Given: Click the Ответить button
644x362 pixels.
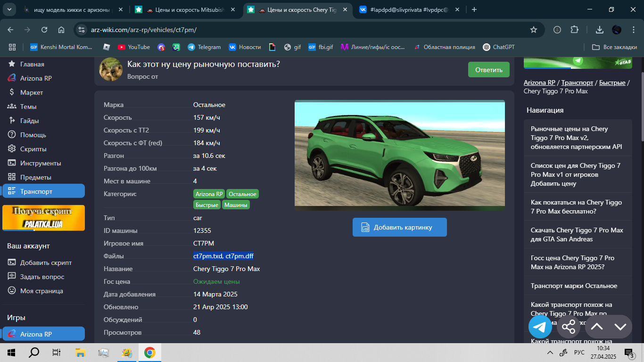Looking at the screenshot, I should 489,69.
